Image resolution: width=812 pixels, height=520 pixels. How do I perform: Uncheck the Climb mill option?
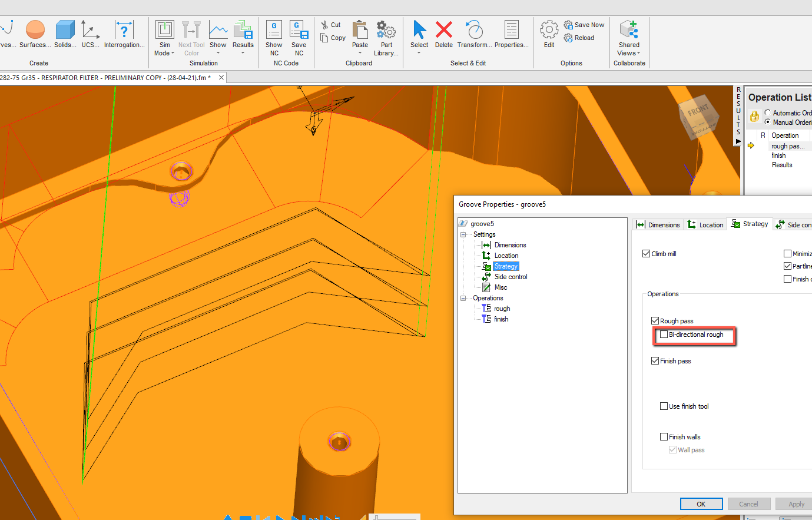pos(647,254)
